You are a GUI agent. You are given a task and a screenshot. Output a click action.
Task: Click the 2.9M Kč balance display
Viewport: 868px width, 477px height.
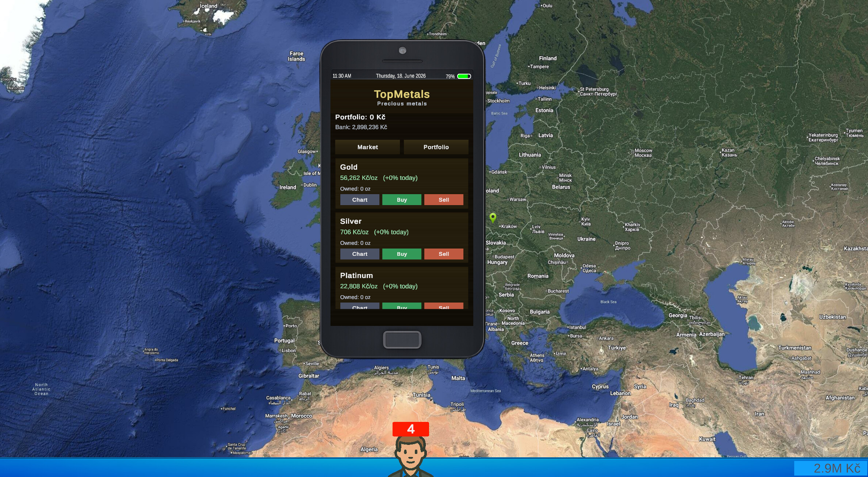(831, 468)
